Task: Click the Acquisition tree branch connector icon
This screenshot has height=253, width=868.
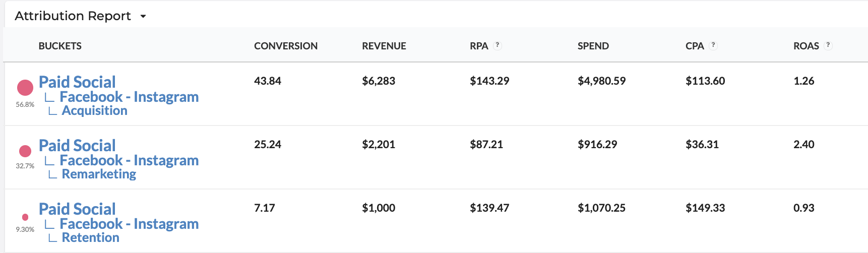Action: tap(52, 111)
